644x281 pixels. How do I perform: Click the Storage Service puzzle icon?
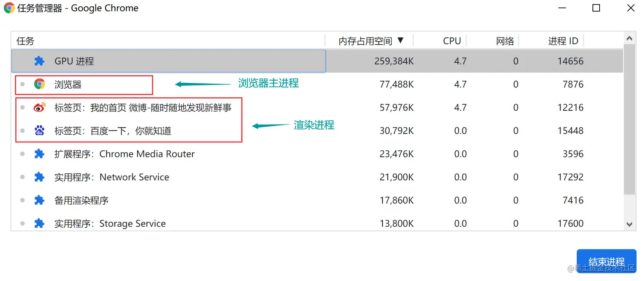point(40,223)
